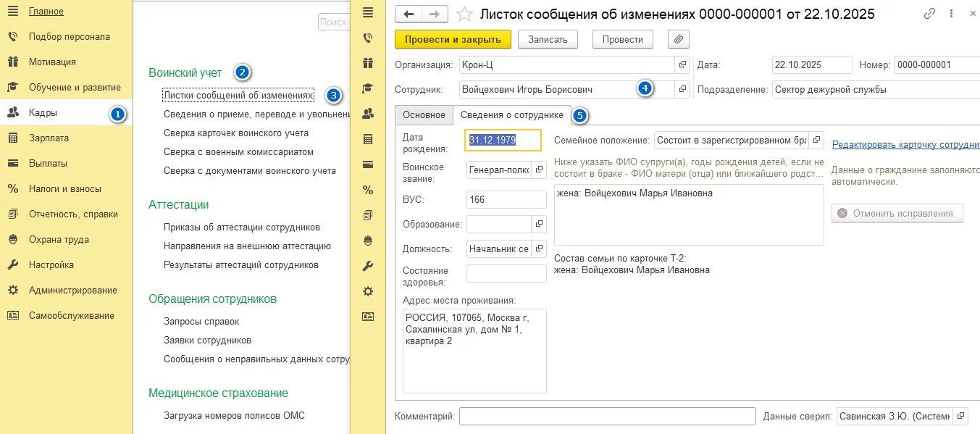Click the Администрирование gear icon

click(x=12, y=291)
